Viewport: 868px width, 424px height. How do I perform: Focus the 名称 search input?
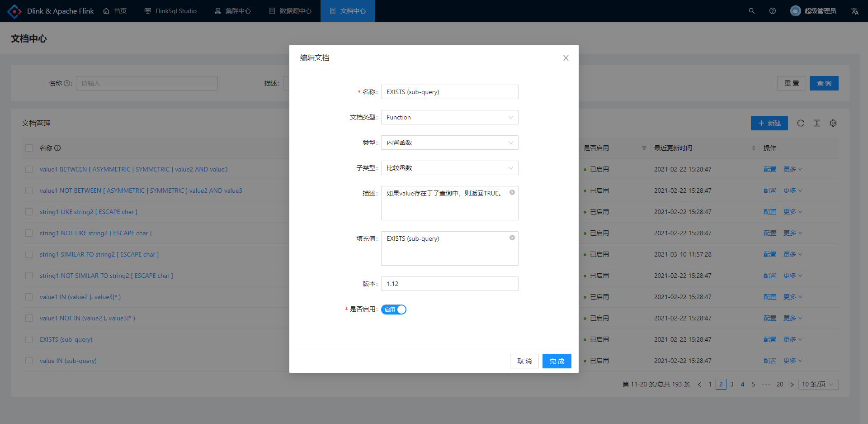[147, 83]
